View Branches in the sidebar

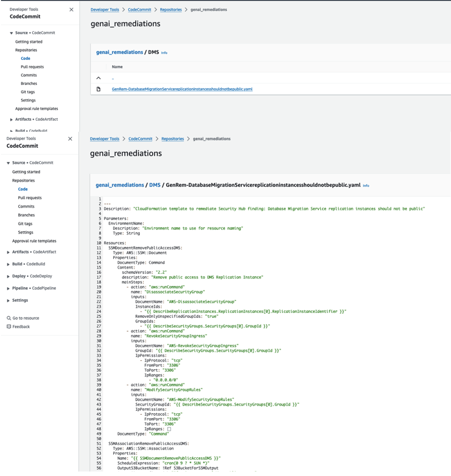pos(26,215)
